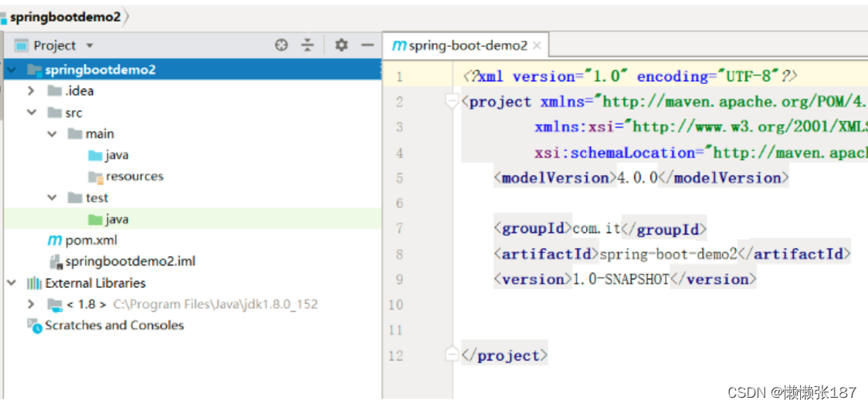Click the locate/scroll-from-source target icon

click(282, 46)
